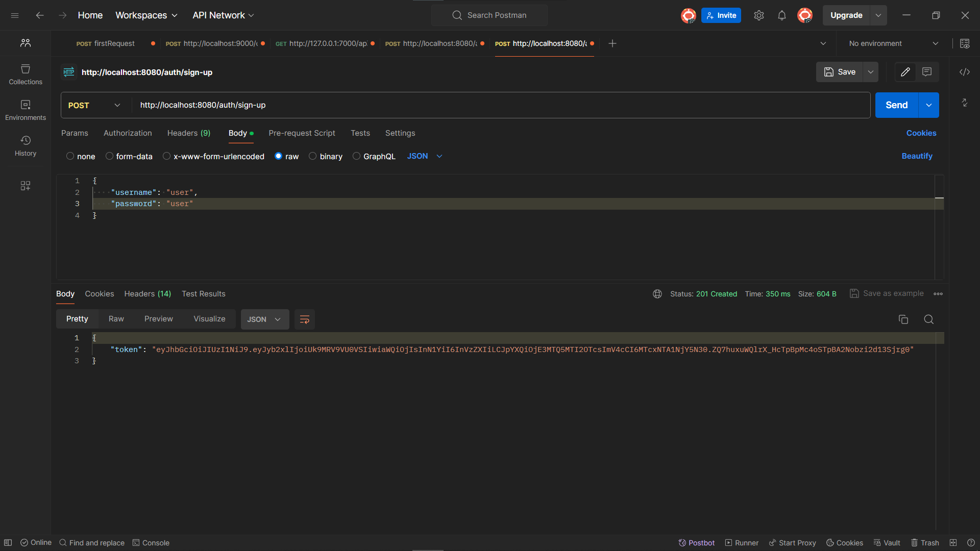Open the request Settings tab

400,133
